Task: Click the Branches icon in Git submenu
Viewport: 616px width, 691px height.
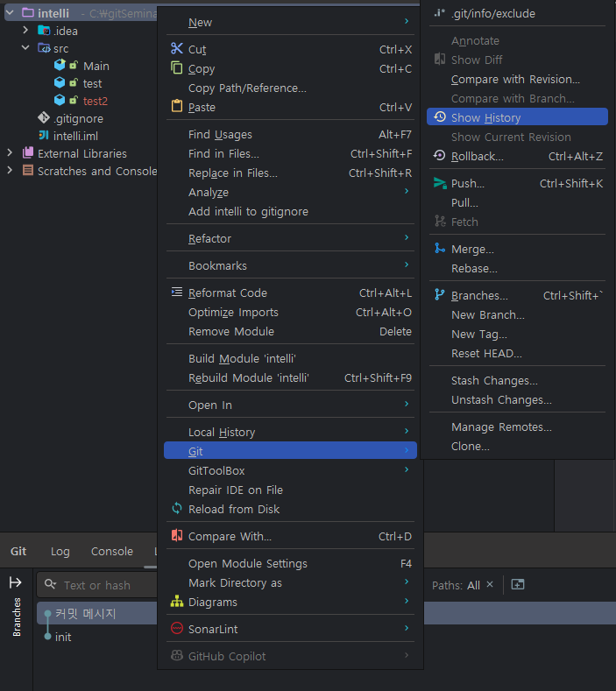Action: 440,295
